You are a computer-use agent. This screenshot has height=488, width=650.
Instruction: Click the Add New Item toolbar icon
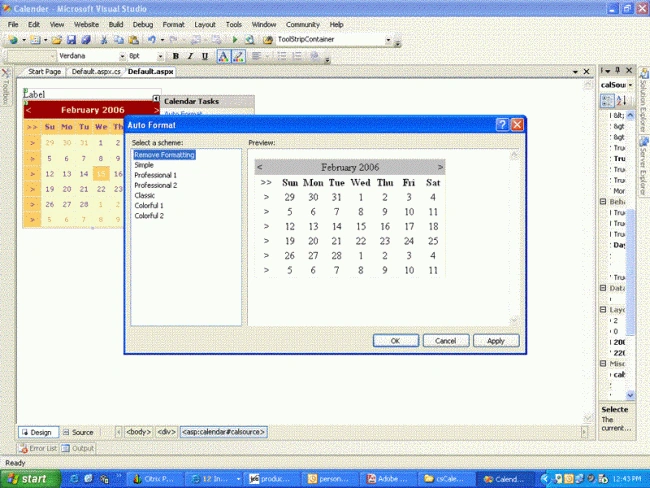pyautogui.click(x=35, y=39)
